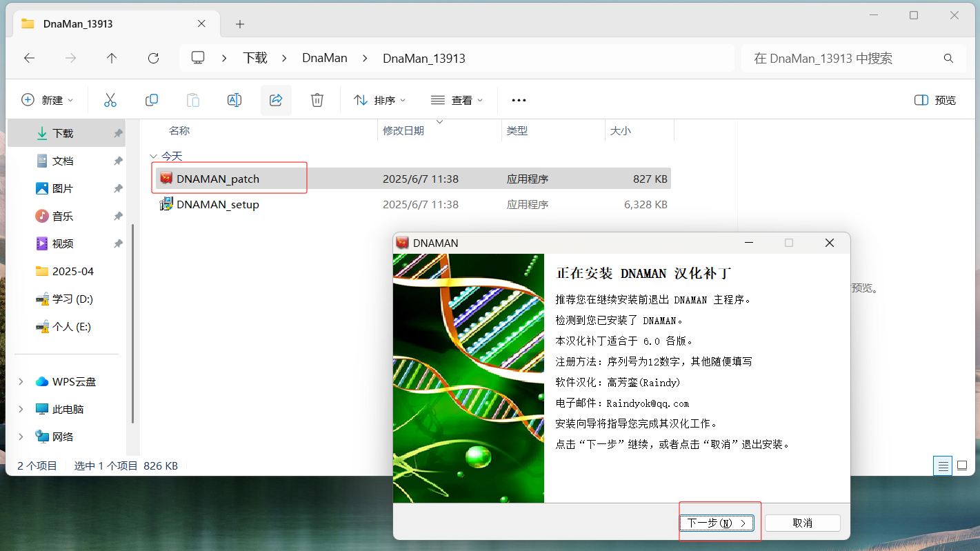Click the Cut scissors icon
The image size is (980, 551).
(x=110, y=100)
